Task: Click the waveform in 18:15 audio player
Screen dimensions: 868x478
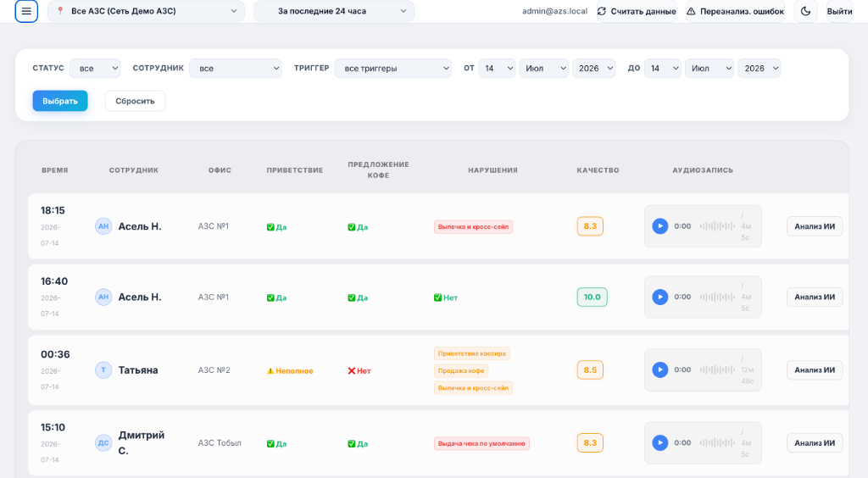Action: tap(717, 226)
